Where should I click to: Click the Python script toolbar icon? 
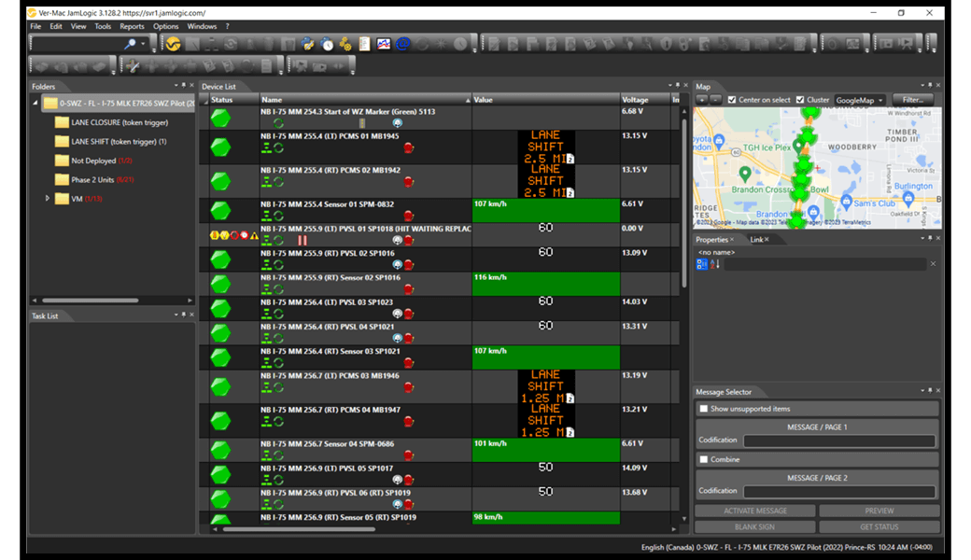pos(307,44)
